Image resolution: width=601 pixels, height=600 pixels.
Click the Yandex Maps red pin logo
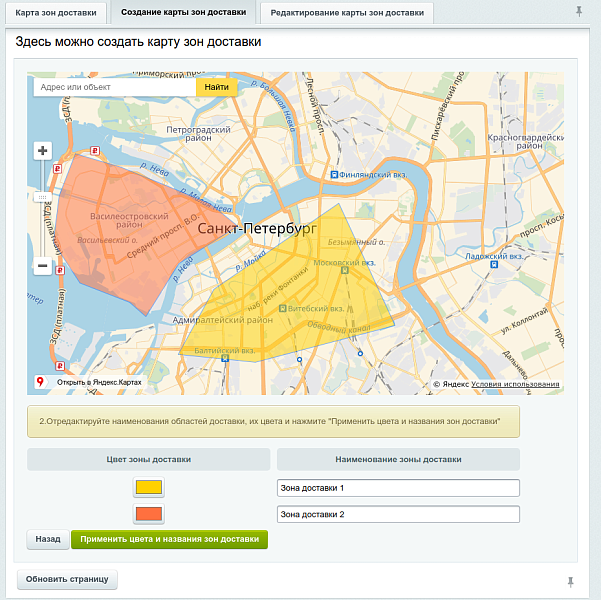point(40,382)
